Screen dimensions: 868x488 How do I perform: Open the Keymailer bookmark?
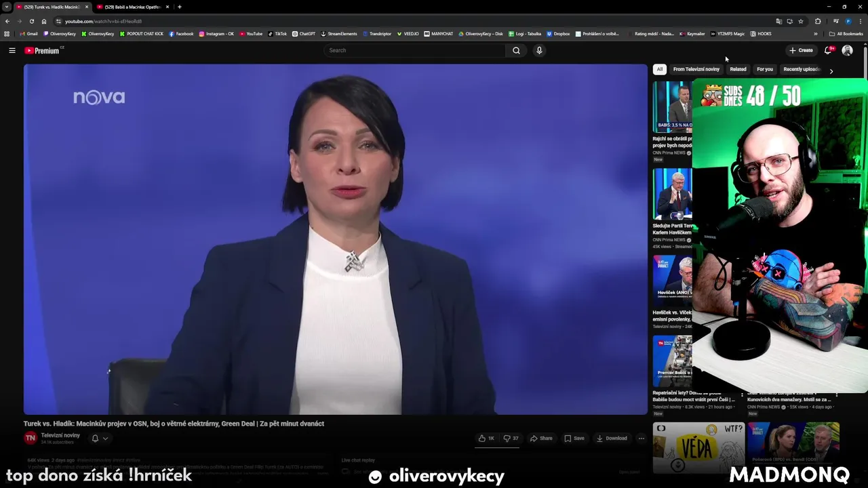click(692, 34)
